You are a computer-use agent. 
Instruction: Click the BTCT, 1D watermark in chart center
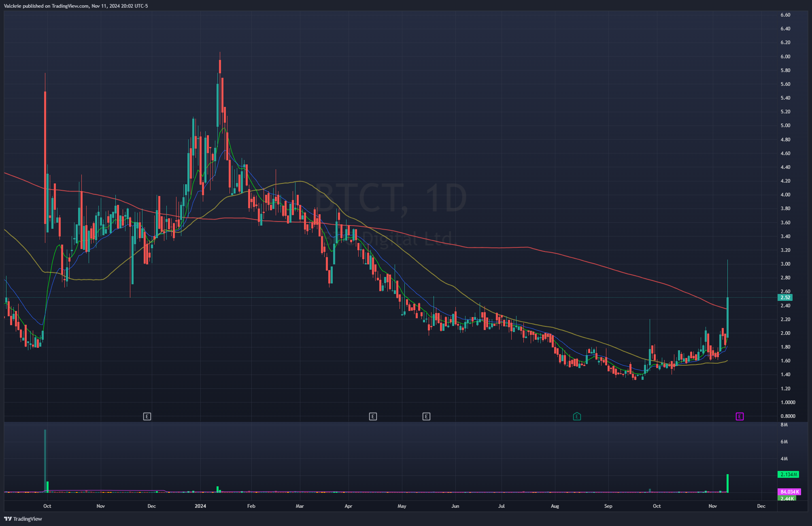click(x=391, y=198)
